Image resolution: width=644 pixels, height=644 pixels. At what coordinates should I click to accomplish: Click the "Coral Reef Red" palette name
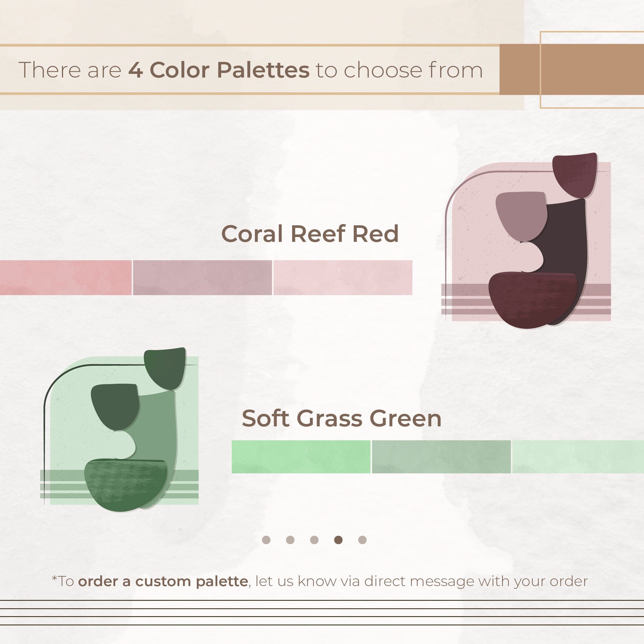tap(310, 234)
